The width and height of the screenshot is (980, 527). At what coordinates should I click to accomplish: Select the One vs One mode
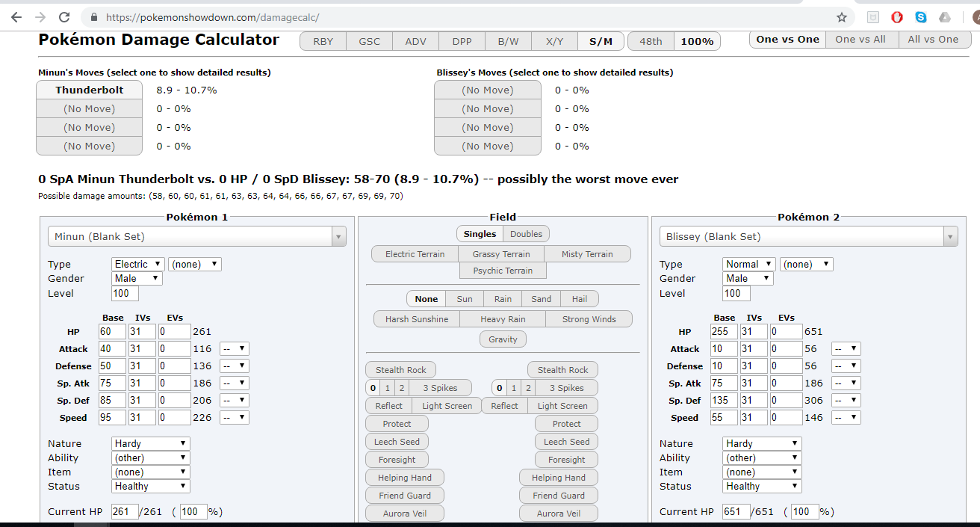788,40
